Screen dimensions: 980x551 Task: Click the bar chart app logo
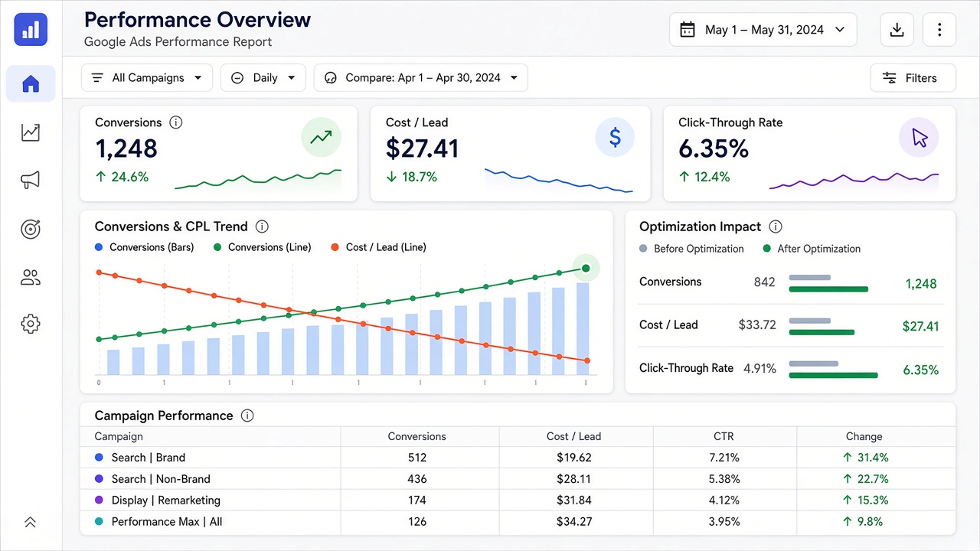31,29
